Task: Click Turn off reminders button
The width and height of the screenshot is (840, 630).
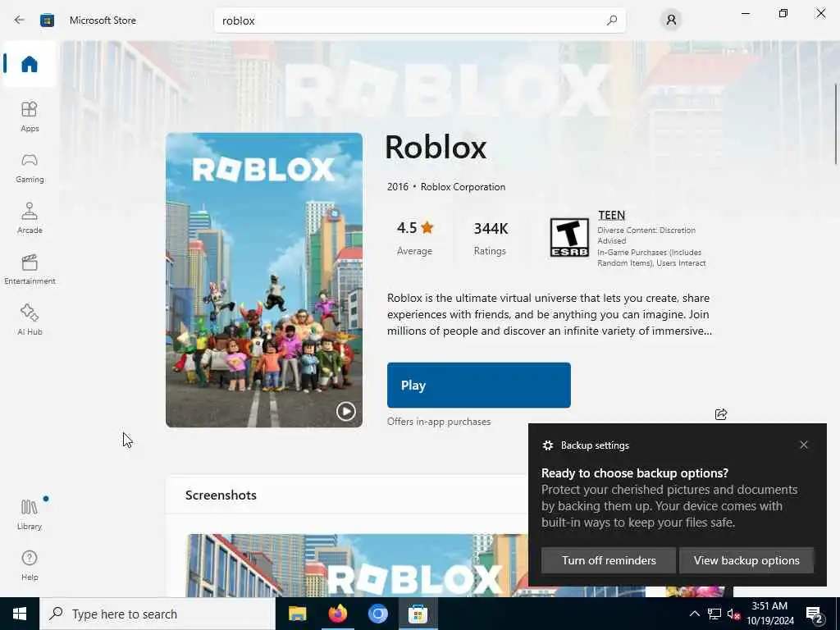Action: point(609,560)
